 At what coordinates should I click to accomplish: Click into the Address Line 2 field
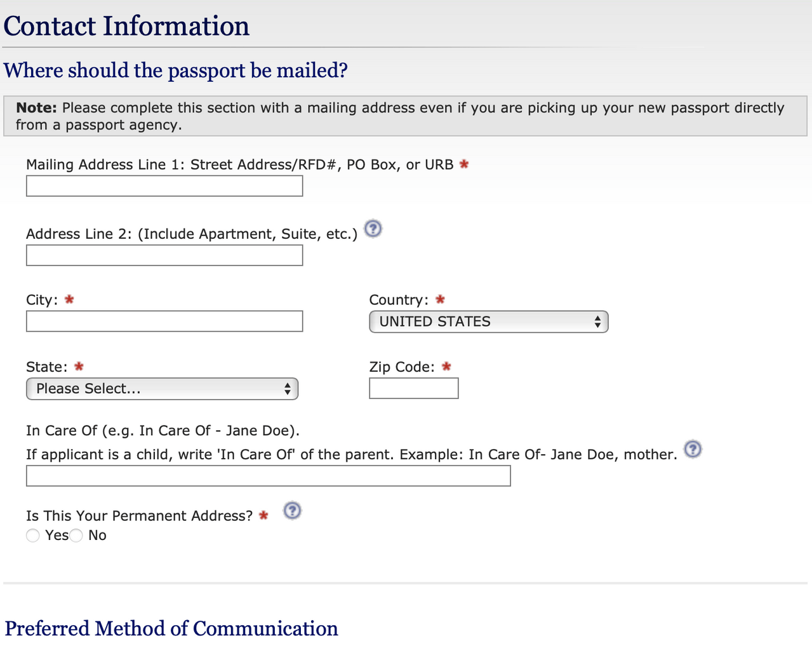[x=164, y=255]
